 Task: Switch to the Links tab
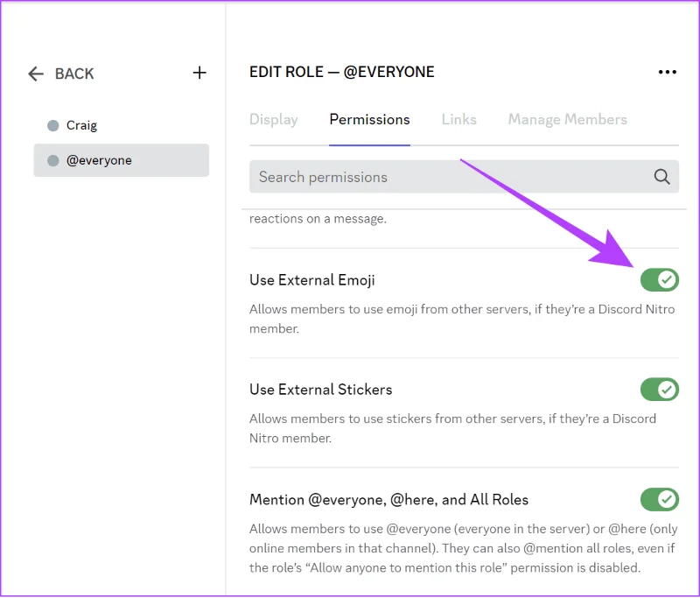point(458,120)
